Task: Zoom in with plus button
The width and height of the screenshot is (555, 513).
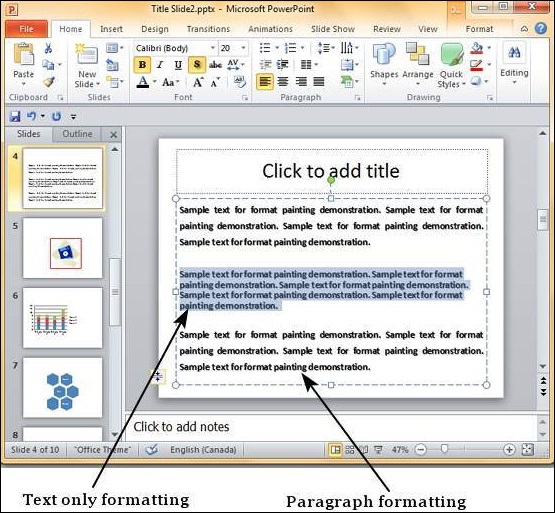Action: [509, 450]
